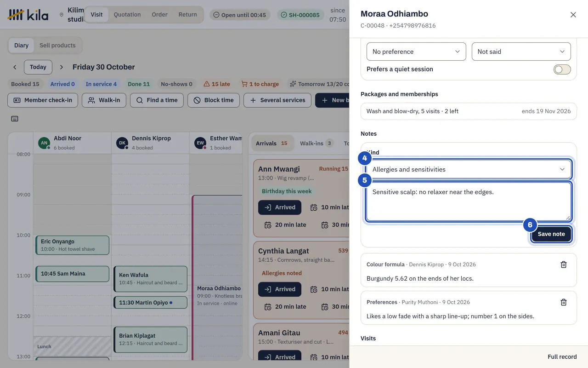Viewport: 588px width, 368px height.
Task: Open the Wash and blow-dry package row
Action: coord(469,111)
